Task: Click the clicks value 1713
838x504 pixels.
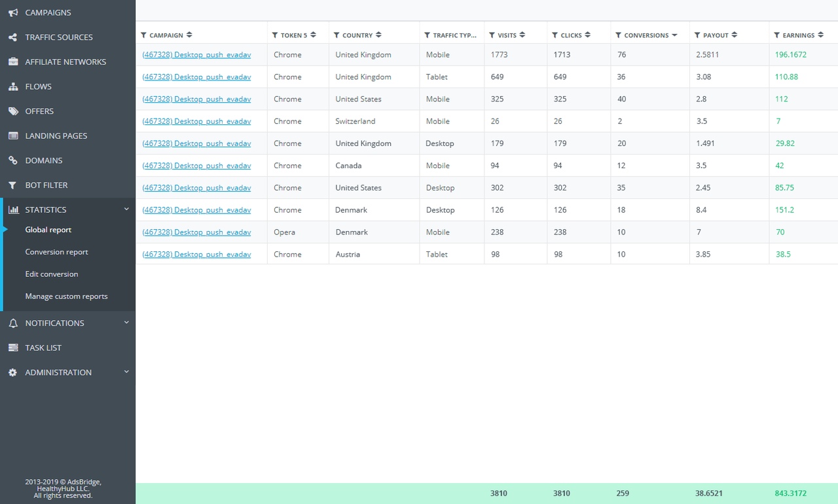Action: (562, 55)
